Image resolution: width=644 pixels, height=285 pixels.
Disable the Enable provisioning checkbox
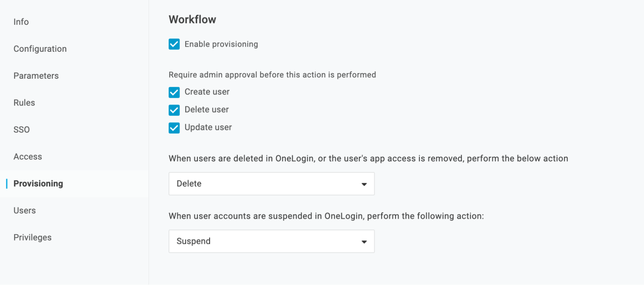click(174, 44)
